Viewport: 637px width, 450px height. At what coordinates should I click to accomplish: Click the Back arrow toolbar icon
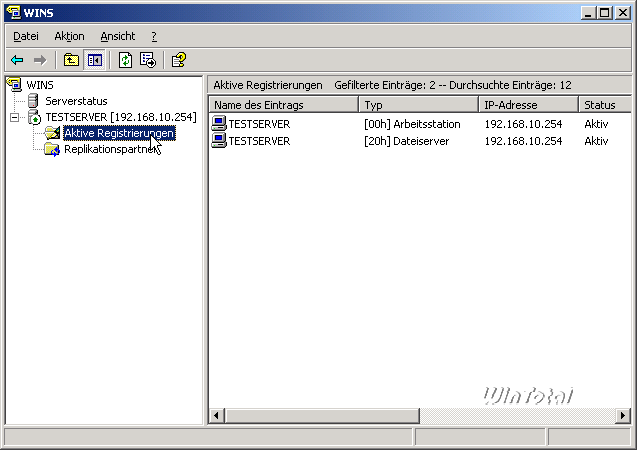[x=17, y=60]
